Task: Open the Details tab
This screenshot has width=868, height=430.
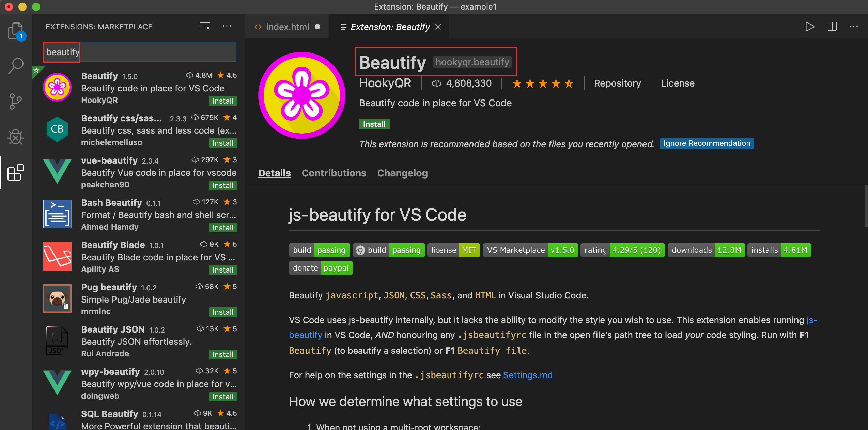Action: tap(275, 173)
